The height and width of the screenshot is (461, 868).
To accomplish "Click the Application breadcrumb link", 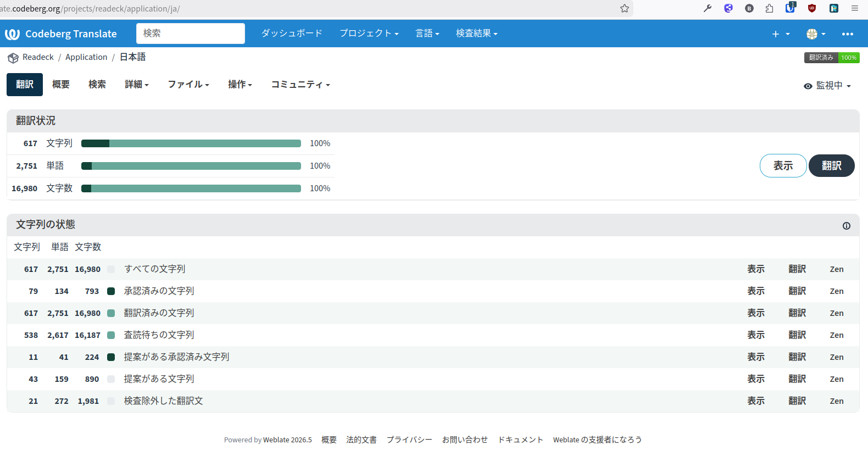I will coord(86,57).
